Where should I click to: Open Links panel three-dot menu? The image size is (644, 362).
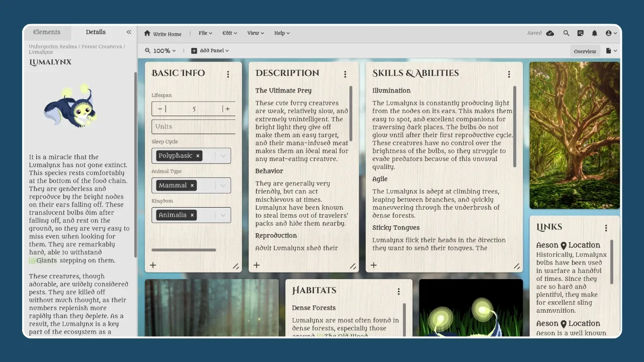606,228
